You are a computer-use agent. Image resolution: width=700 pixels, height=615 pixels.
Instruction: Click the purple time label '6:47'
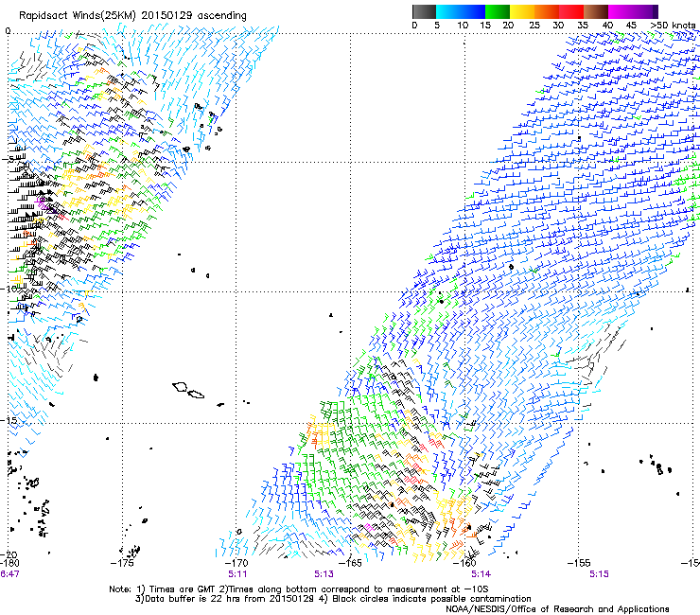tap(9, 574)
